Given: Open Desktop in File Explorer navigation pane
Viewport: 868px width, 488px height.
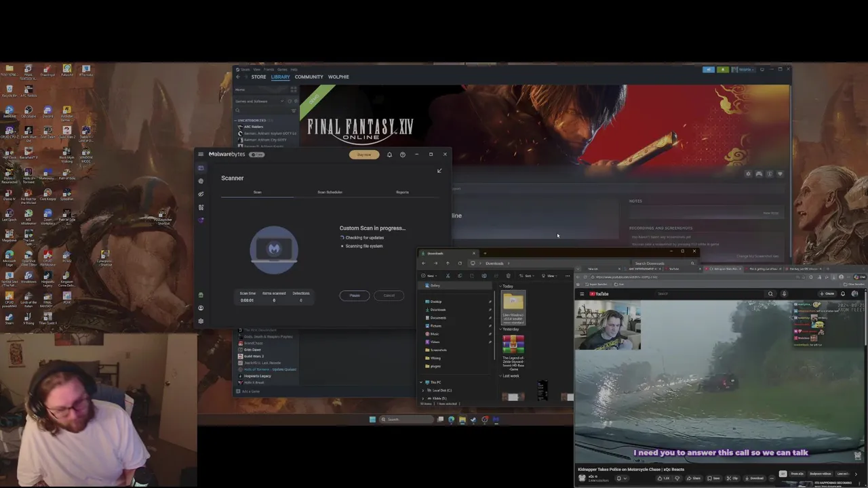Looking at the screenshot, I should pyautogui.click(x=435, y=302).
